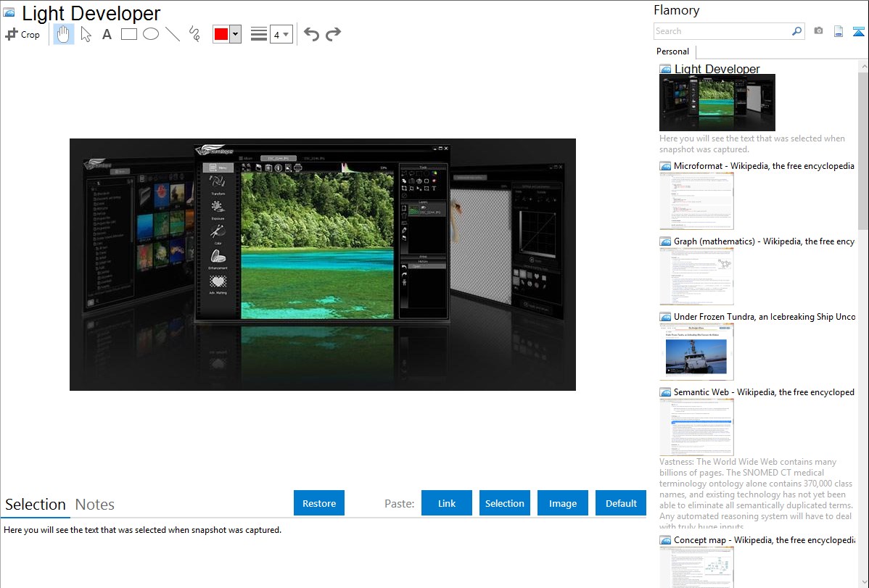The width and height of the screenshot is (869, 588).
Task: Switch to the Notes tab
Action: pyautogui.click(x=95, y=505)
